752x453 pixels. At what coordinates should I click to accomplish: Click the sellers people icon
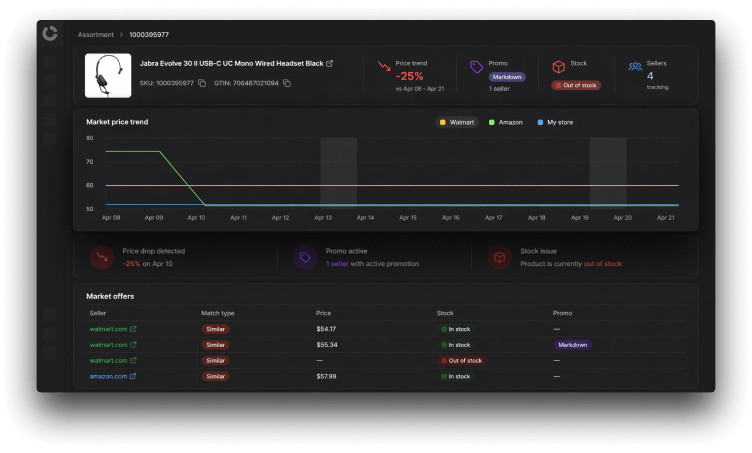click(635, 66)
